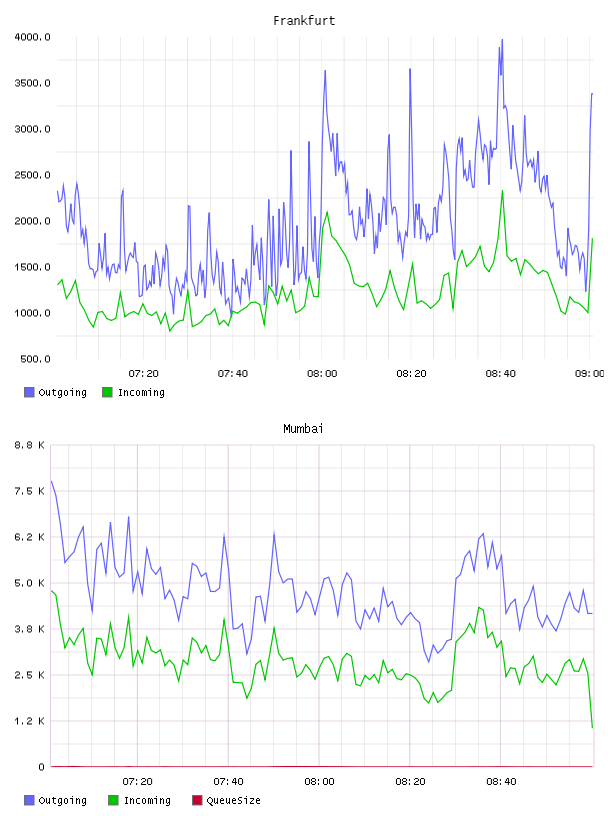This screenshot has height=816, width=608.
Task: Click the 2500.0 y-axis label in Frankfurt chart
Action: (x=32, y=175)
